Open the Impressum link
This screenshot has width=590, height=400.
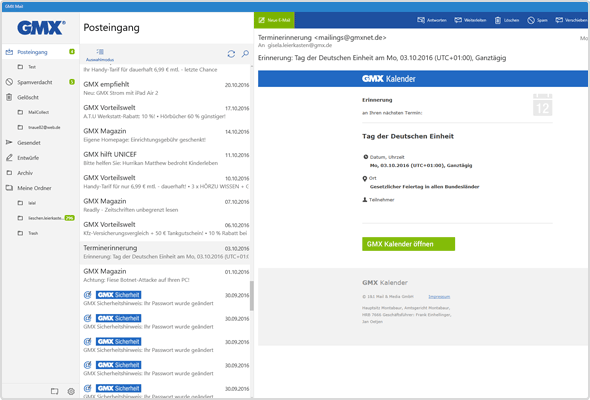tap(439, 297)
